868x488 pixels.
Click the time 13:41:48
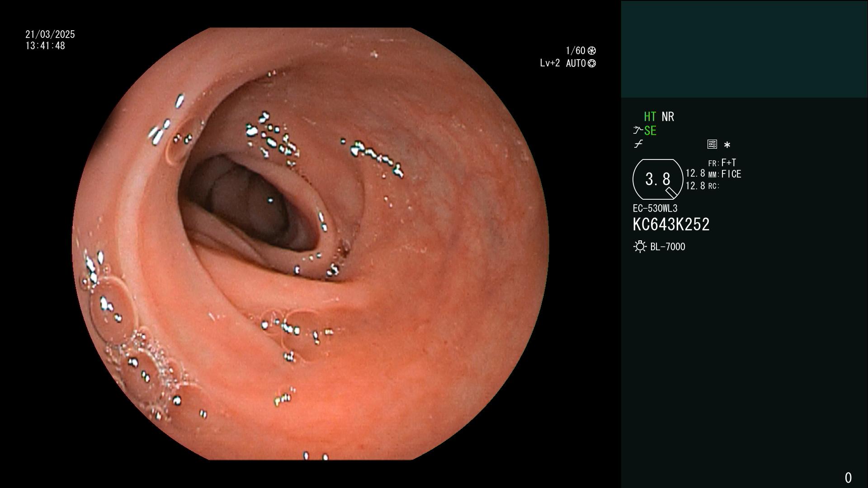click(45, 46)
